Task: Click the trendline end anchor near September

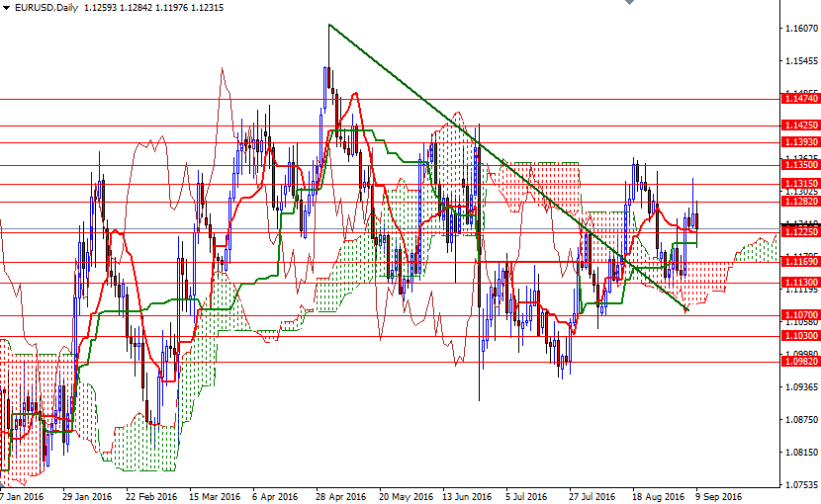Action: (x=686, y=311)
